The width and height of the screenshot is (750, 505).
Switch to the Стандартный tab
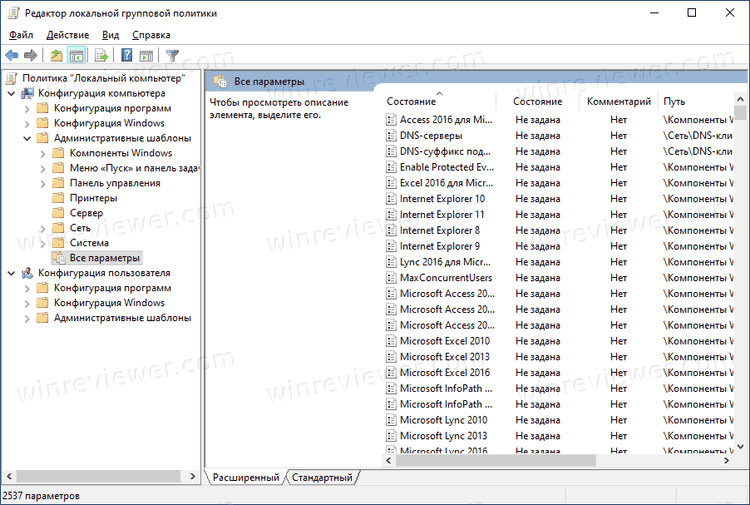[322, 477]
